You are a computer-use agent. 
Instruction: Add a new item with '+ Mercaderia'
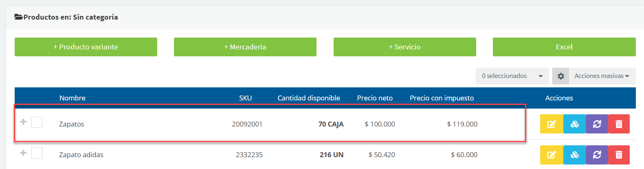[245, 47]
